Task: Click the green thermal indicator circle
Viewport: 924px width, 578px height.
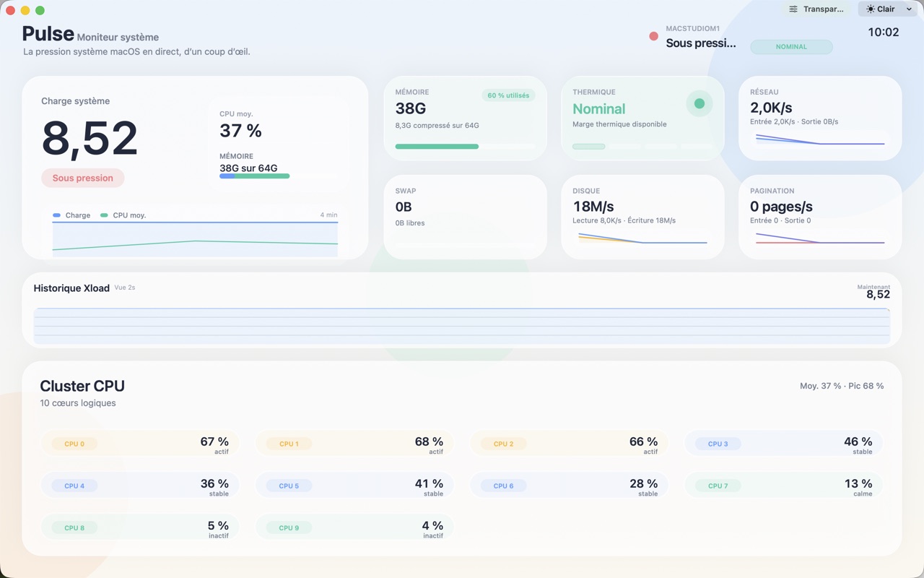Action: click(699, 103)
